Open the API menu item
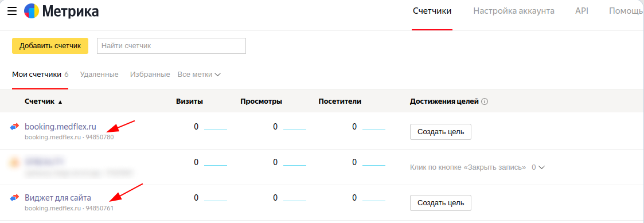Image resolution: width=644 pixels, height=223 pixels. 581,11
